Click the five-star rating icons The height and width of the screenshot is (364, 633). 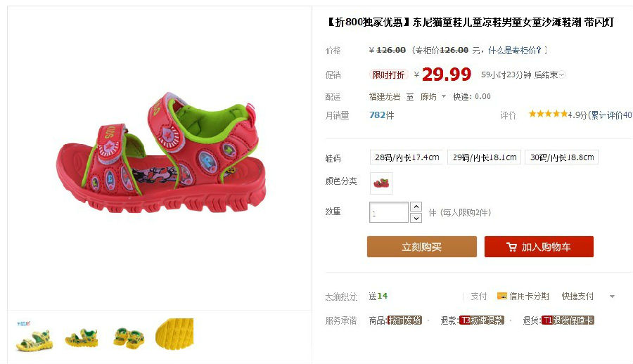(x=548, y=115)
